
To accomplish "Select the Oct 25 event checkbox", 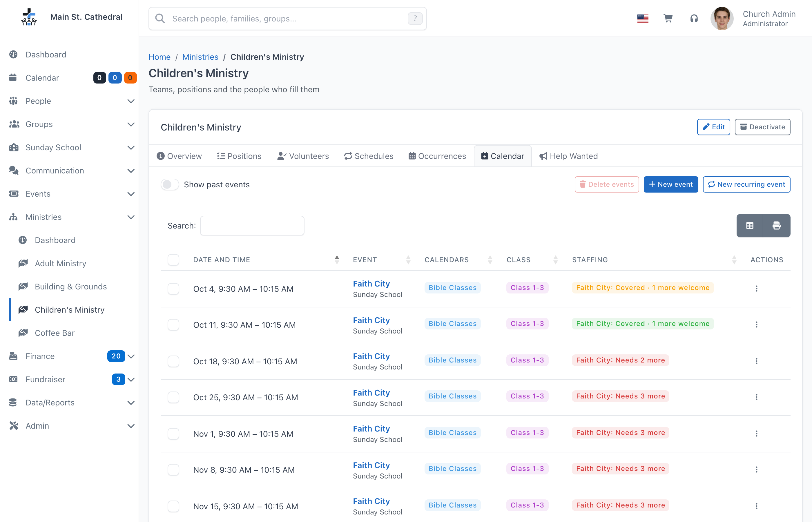I will point(173,397).
